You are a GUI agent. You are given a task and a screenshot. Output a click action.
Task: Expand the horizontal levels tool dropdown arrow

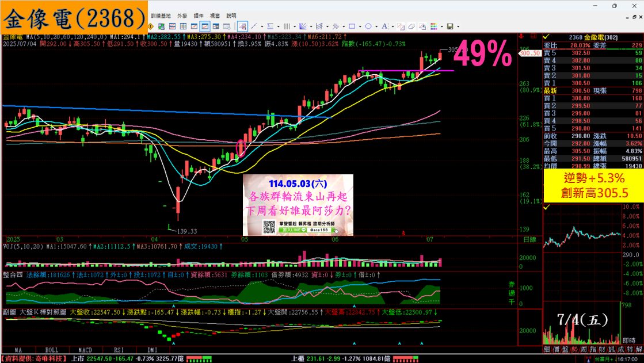[279, 26]
